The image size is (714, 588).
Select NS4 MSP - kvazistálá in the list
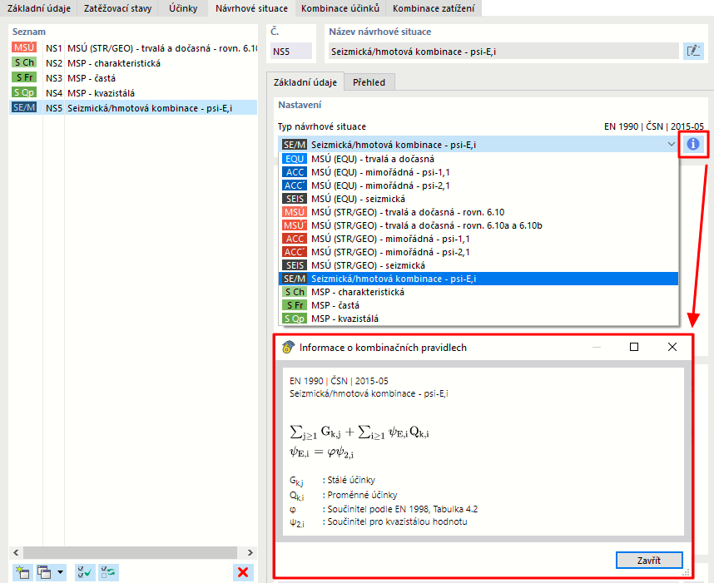pyautogui.click(x=133, y=93)
